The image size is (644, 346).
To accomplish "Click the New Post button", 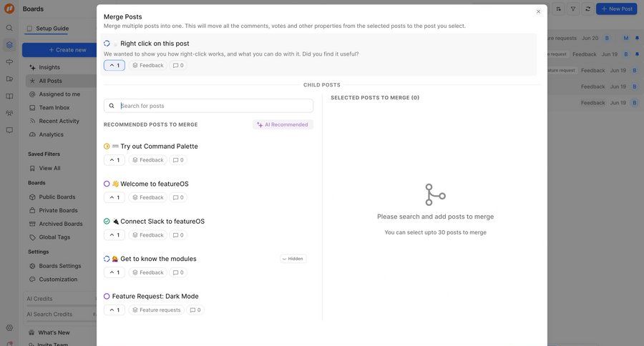I will (x=617, y=9).
